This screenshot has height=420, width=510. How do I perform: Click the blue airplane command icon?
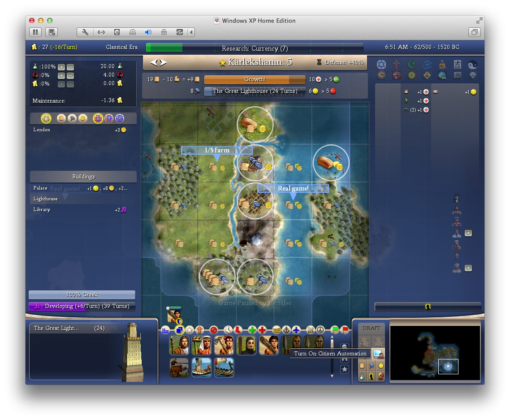point(296,330)
